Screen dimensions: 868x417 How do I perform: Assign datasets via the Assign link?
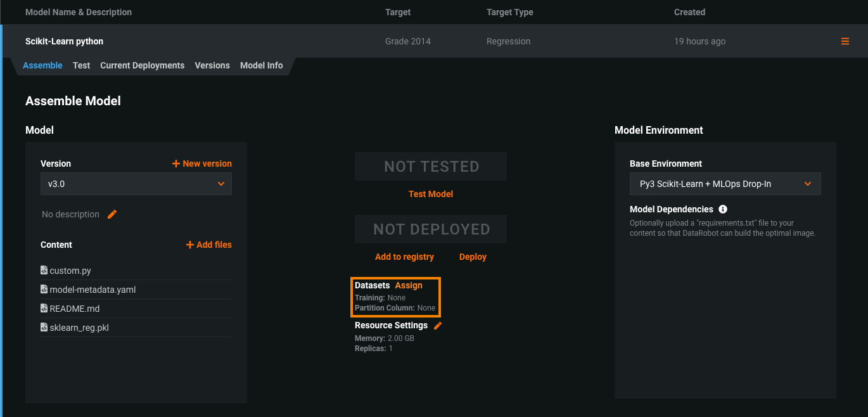point(409,285)
